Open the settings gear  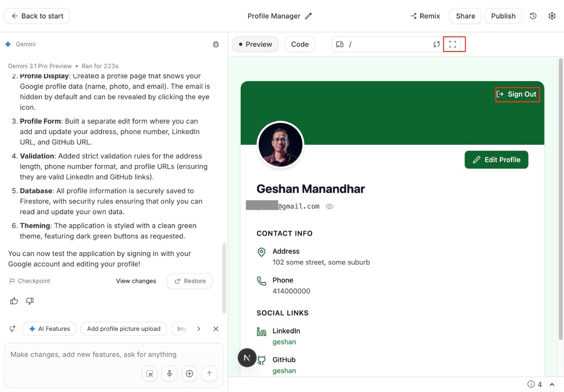pyautogui.click(x=552, y=16)
